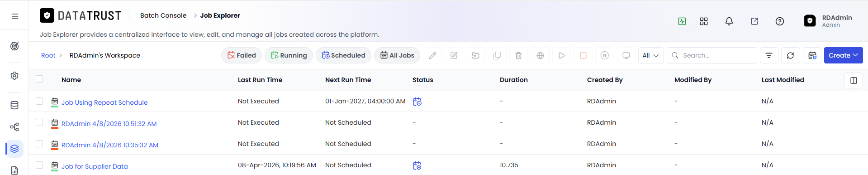Show Running jobs filter
This screenshot has width=868, height=175.
[289, 55]
